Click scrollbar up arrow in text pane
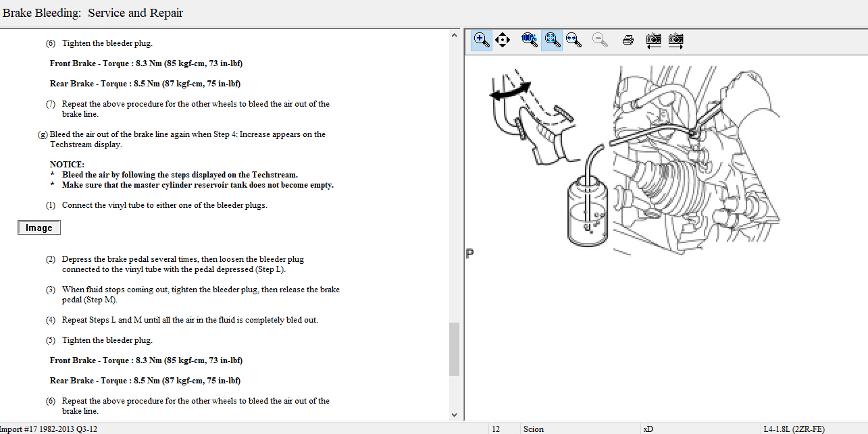This screenshot has width=868, height=434. 454,36
